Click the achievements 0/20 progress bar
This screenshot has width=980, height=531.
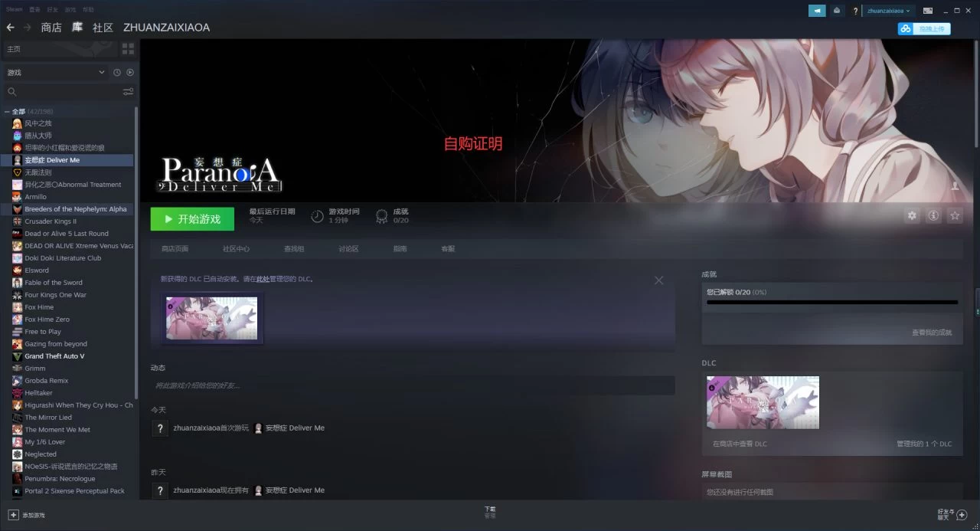pyautogui.click(x=831, y=303)
